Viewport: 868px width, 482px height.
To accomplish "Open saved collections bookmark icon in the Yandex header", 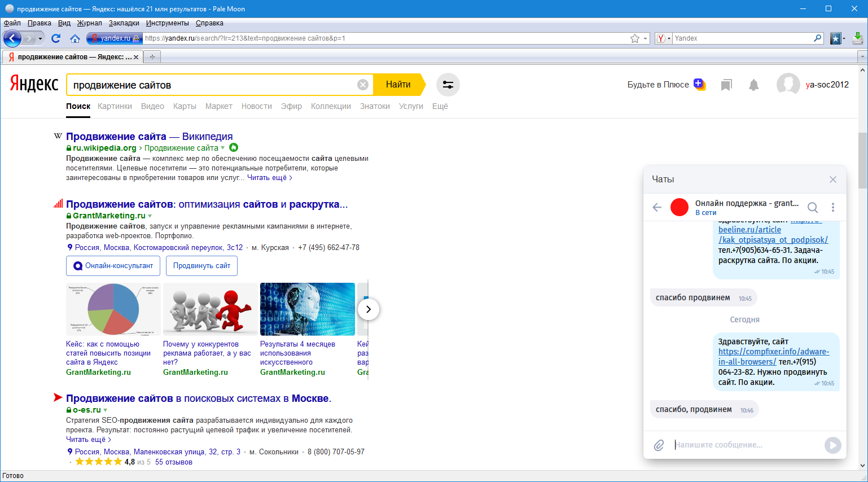I will 726,85.
